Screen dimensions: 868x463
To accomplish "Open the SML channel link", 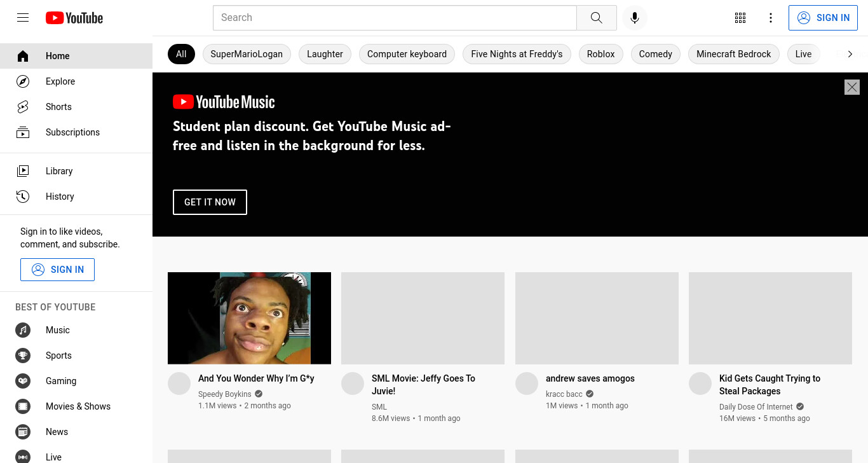I will point(379,407).
